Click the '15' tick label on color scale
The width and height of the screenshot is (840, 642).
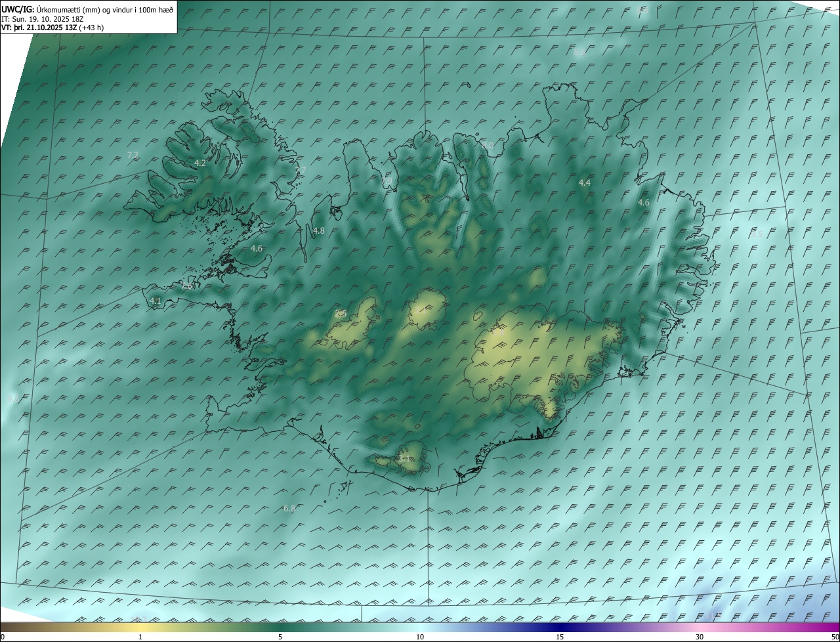point(560,637)
